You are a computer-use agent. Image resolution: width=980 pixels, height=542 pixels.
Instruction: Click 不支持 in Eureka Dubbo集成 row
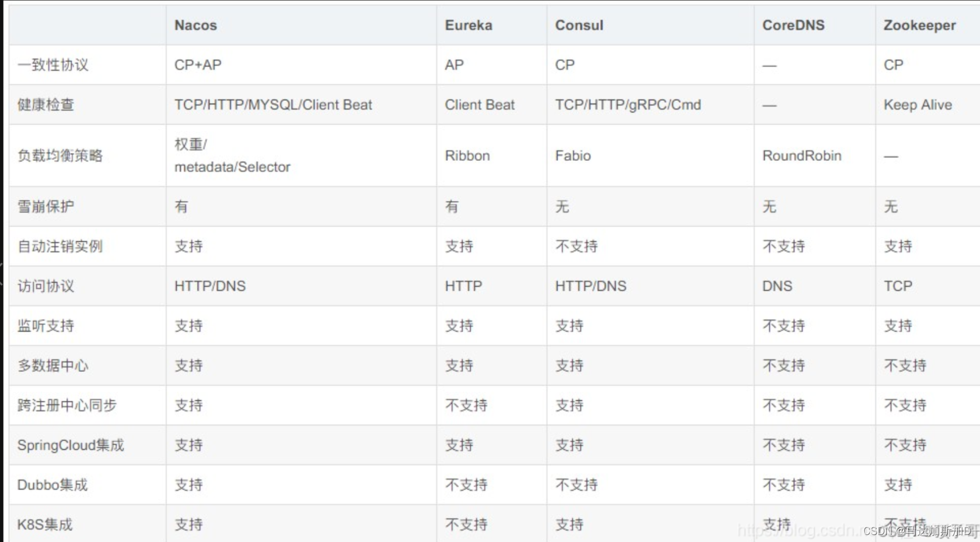point(466,485)
